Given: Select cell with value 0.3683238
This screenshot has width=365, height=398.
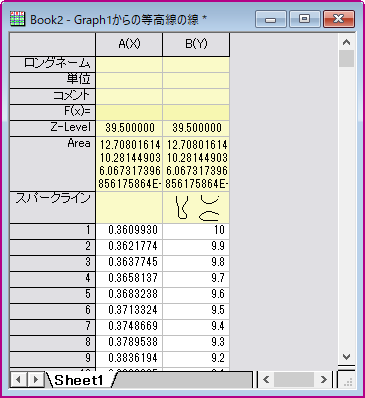Looking at the screenshot, I should (x=129, y=295).
